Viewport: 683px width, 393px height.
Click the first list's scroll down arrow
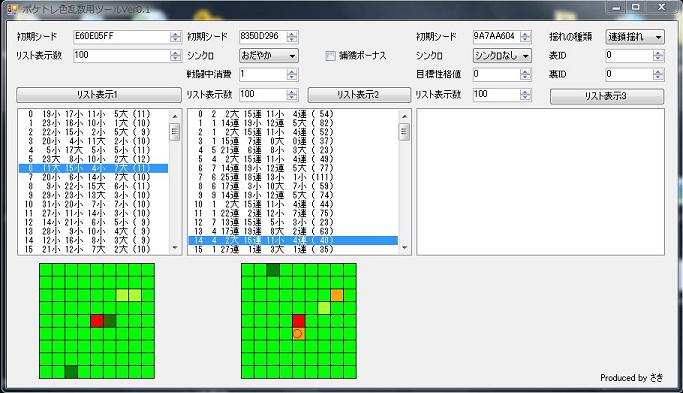tap(175, 248)
